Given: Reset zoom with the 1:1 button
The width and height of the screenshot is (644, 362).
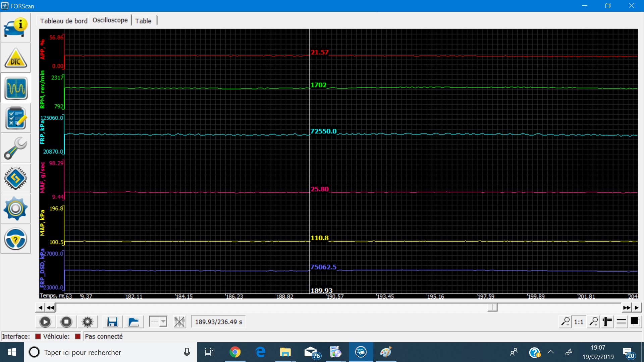Looking at the screenshot, I should click(x=579, y=322).
